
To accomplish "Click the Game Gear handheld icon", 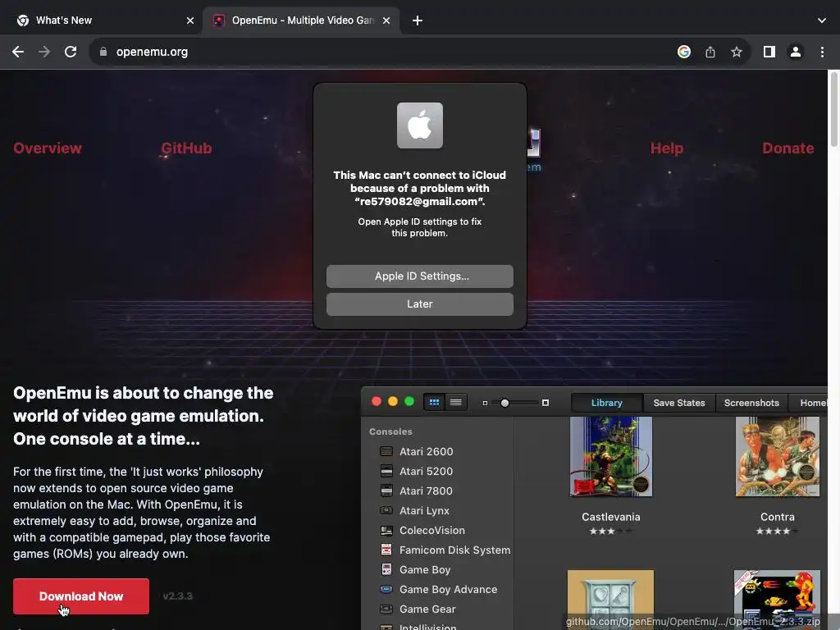I will click(x=386, y=609).
